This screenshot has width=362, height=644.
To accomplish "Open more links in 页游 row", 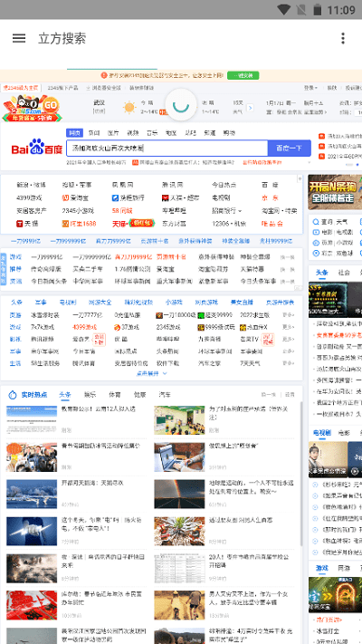I will pyautogui.click(x=289, y=315).
